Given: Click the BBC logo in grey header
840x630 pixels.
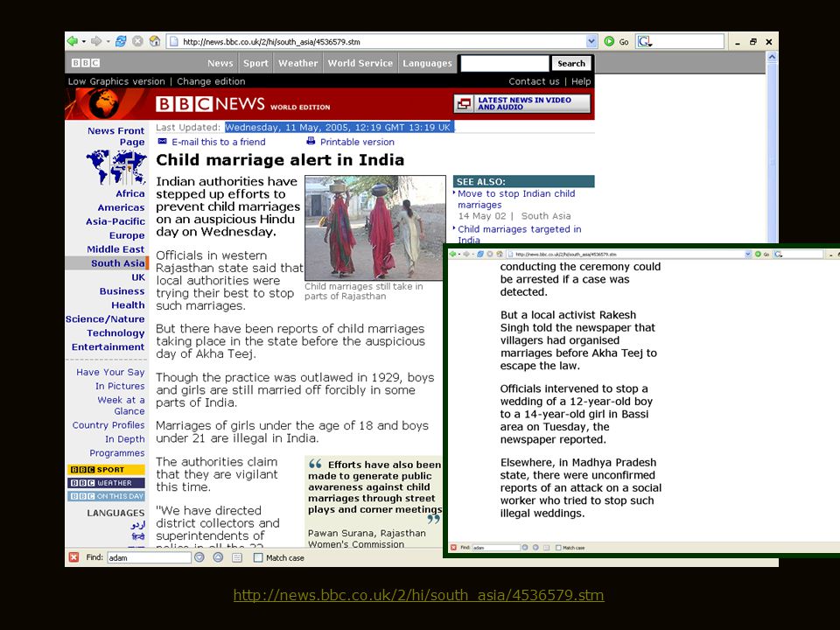Looking at the screenshot, I should pos(86,63).
